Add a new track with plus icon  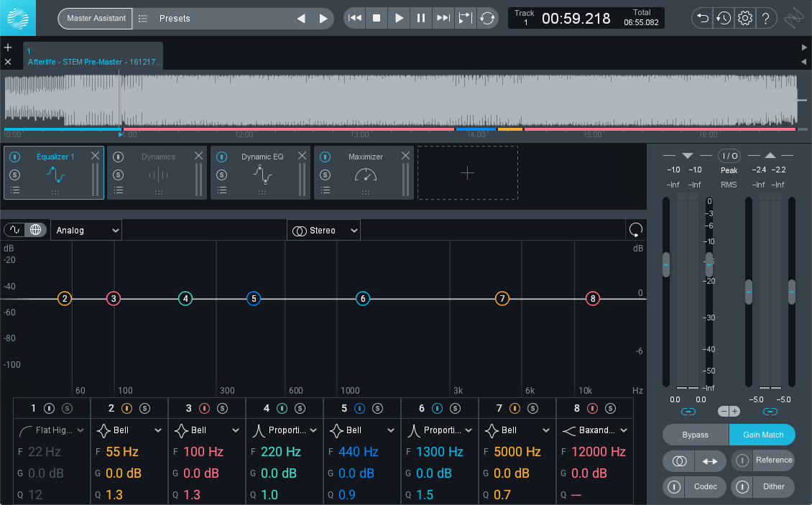click(x=8, y=47)
